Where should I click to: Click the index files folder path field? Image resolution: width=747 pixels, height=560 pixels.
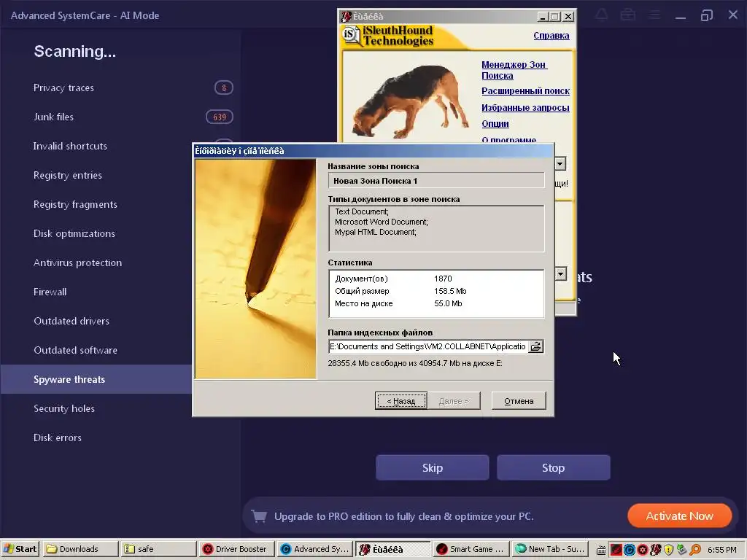[429, 346]
